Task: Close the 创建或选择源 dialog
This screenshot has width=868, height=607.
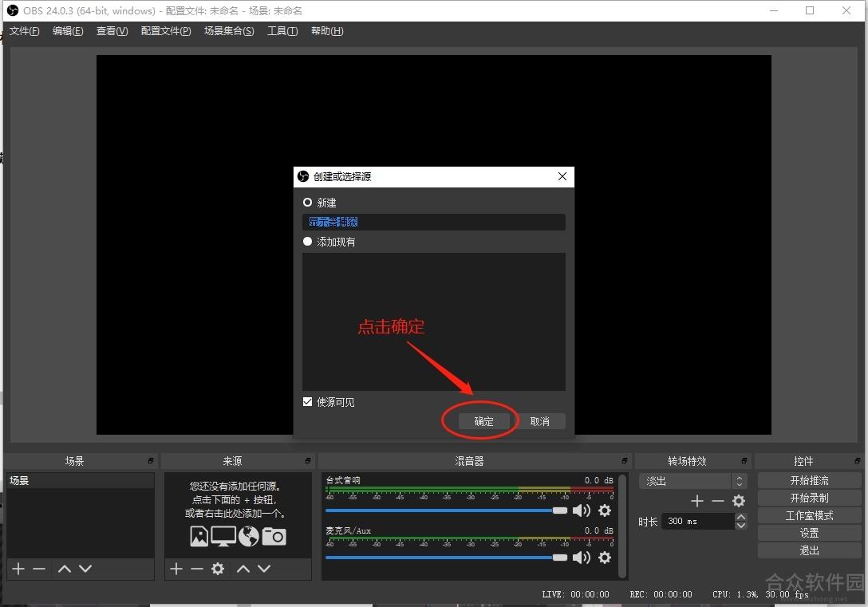Action: coord(562,176)
